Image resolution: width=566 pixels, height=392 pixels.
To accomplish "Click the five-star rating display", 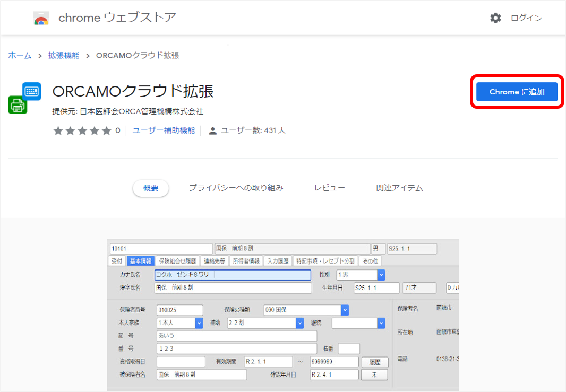I will click(x=82, y=130).
